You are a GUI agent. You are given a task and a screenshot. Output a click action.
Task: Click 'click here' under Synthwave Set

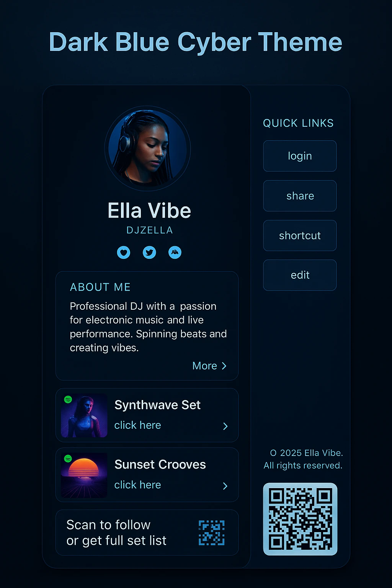pyautogui.click(x=137, y=425)
